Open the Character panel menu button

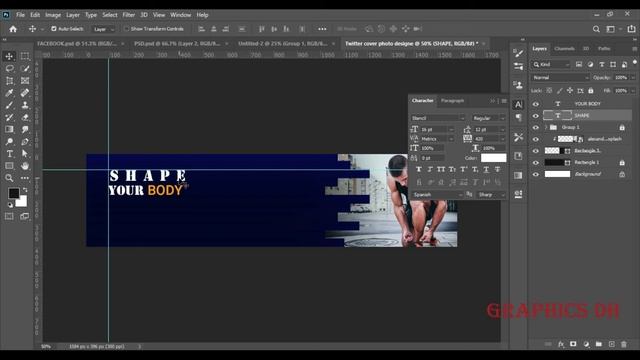point(504,101)
